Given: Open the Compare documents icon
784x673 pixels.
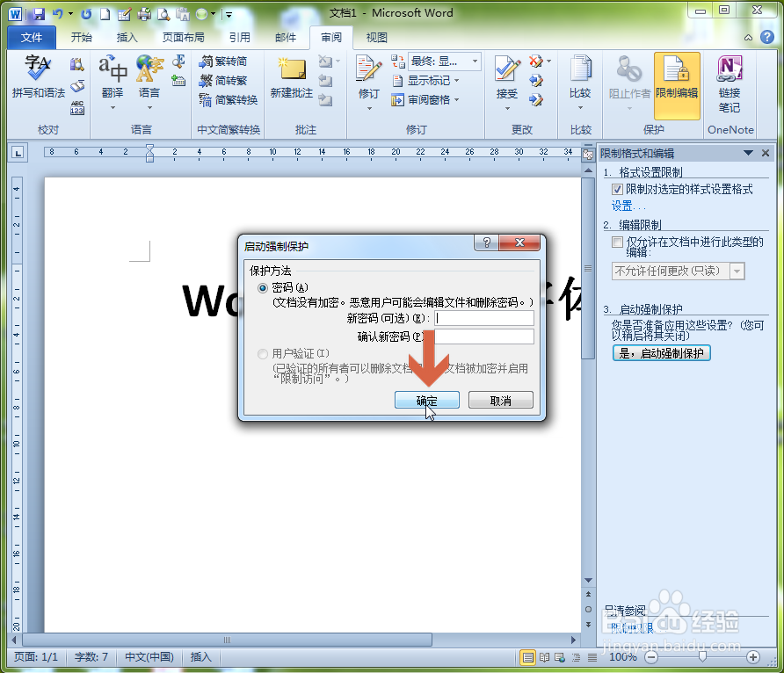Looking at the screenshot, I should [580, 69].
